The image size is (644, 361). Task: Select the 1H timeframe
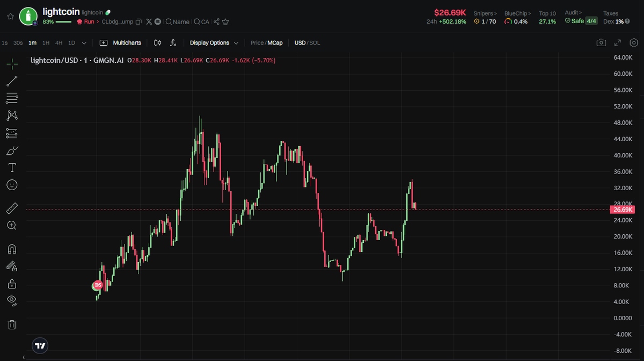click(x=46, y=42)
